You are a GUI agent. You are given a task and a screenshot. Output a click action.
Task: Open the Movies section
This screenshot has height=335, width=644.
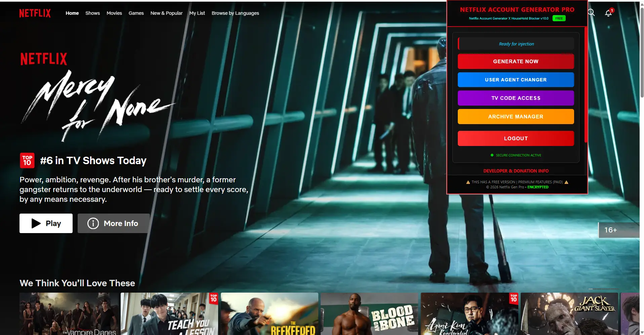(114, 13)
